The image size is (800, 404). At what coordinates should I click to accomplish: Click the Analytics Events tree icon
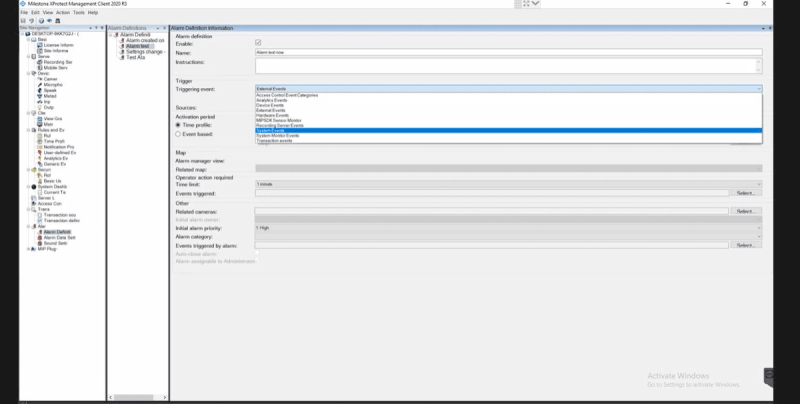pyautogui.click(x=40, y=159)
